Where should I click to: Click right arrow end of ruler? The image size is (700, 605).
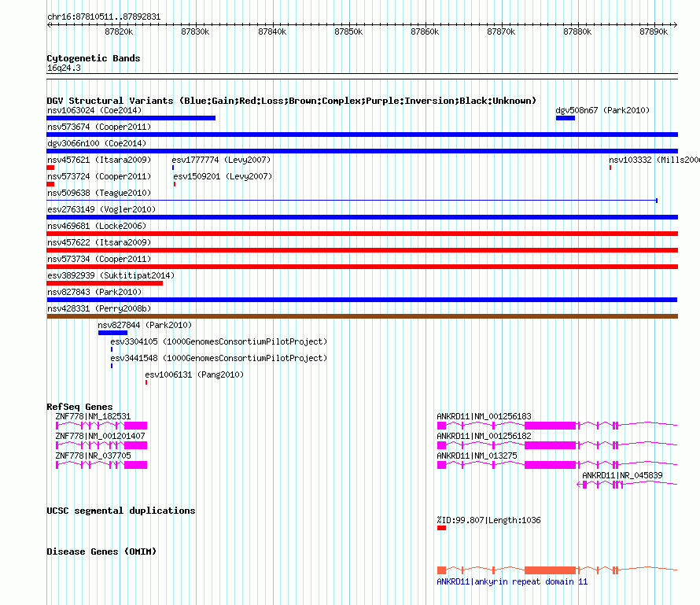pyautogui.click(x=676, y=25)
